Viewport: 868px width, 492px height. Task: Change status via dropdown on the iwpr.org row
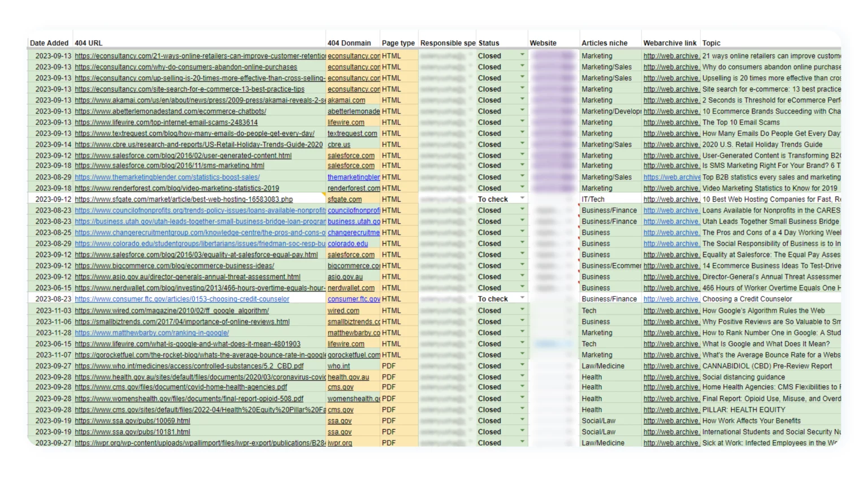point(522,443)
